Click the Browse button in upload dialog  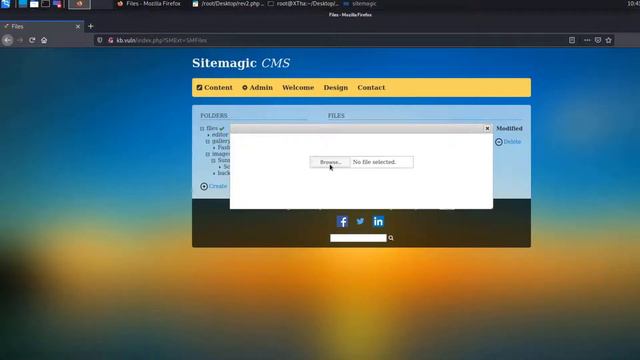(330, 162)
